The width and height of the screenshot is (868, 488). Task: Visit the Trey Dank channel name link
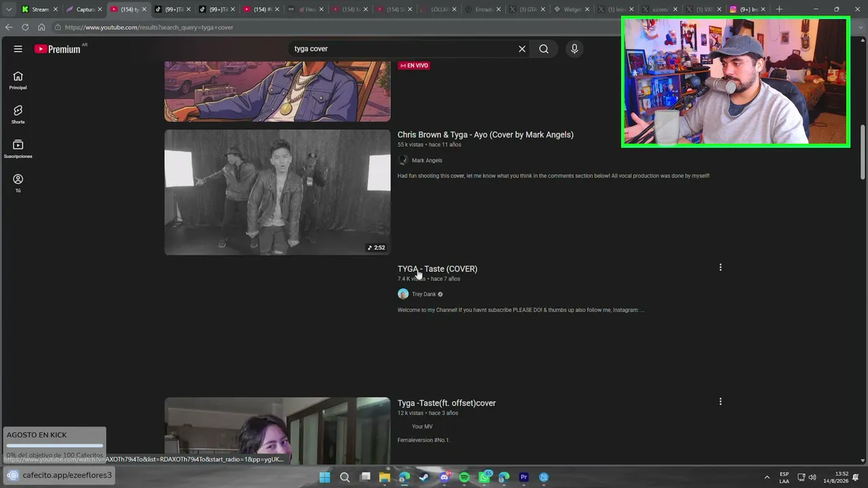[425, 294]
